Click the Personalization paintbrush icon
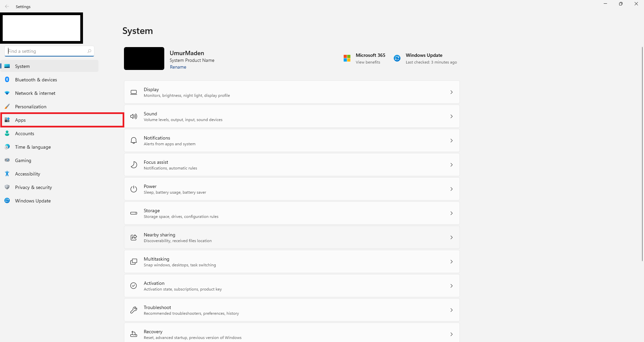 tap(7, 107)
